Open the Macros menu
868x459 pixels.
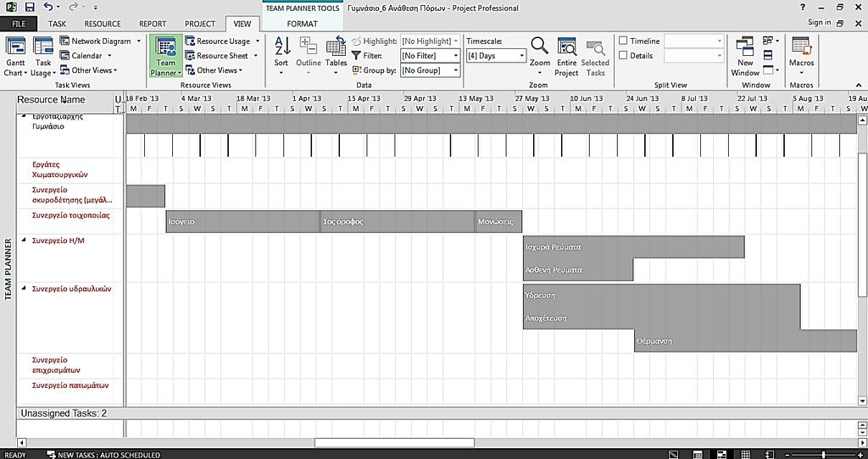coord(802,57)
